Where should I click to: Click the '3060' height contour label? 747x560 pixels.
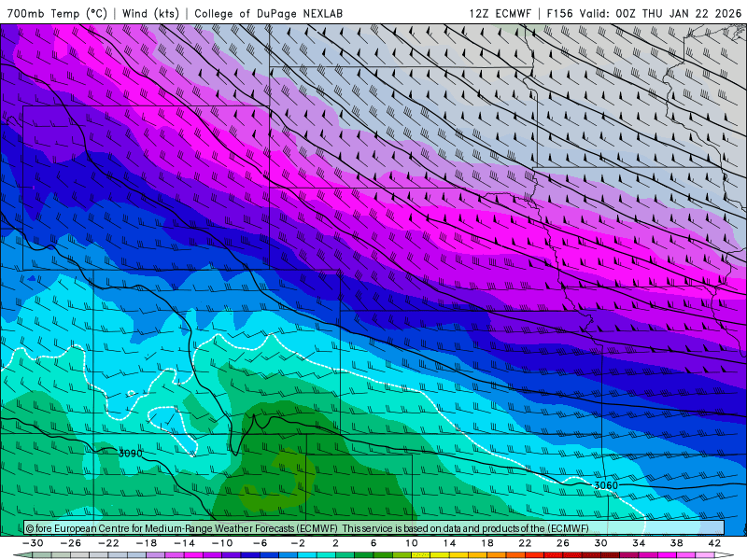[x=605, y=485]
